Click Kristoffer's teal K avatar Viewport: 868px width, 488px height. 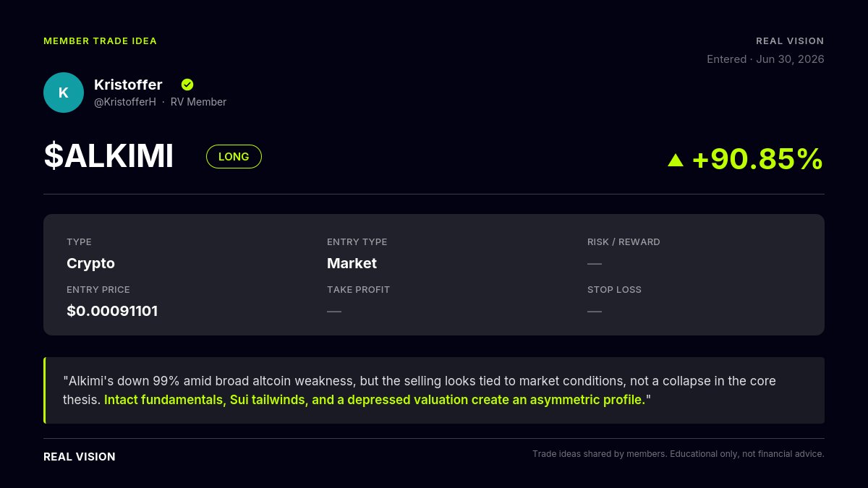[x=64, y=93]
